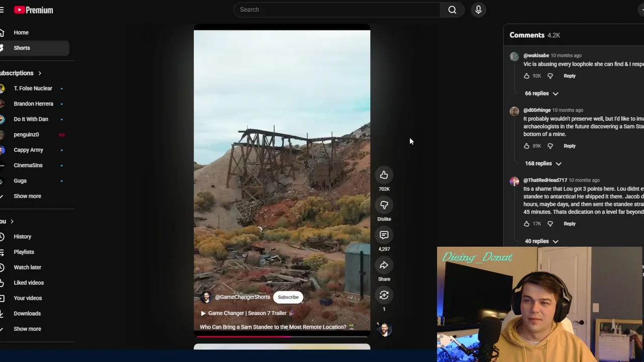Open @d00rhinge's profile avatar

(514, 112)
